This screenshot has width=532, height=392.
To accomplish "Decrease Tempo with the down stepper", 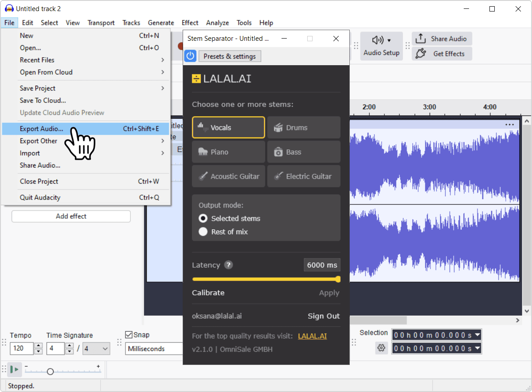I will pyautogui.click(x=38, y=351).
